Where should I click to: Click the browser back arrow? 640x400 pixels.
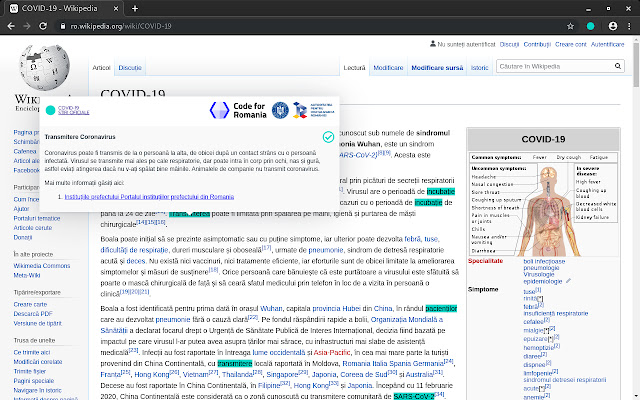point(12,25)
